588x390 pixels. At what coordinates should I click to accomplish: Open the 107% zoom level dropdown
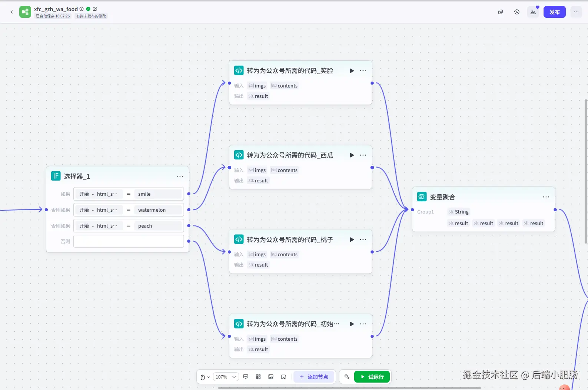point(226,377)
